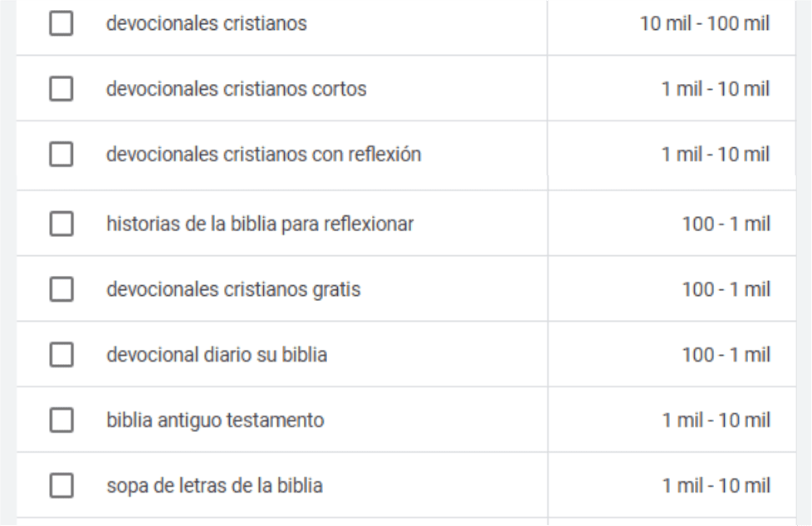Select 'sopa de letras de la biblia' keyword

[214, 486]
